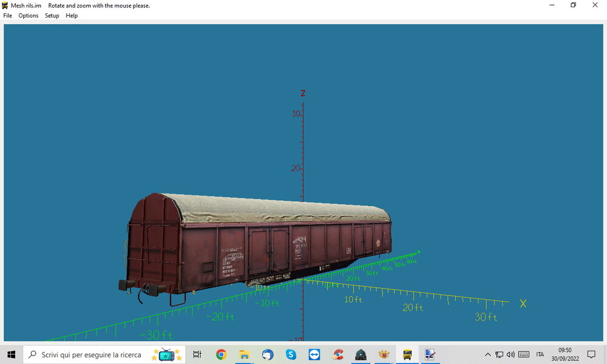607x364 pixels.
Task: Open the File menu
Action: point(7,16)
